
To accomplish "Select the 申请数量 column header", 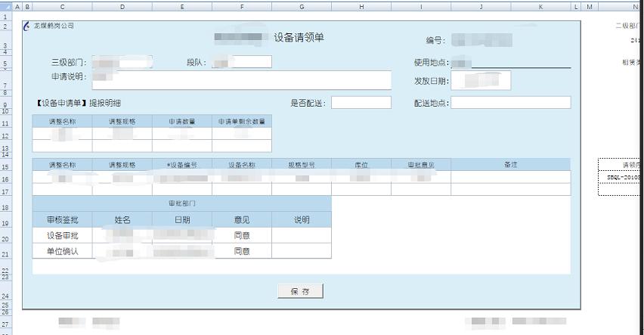I will (x=182, y=121).
